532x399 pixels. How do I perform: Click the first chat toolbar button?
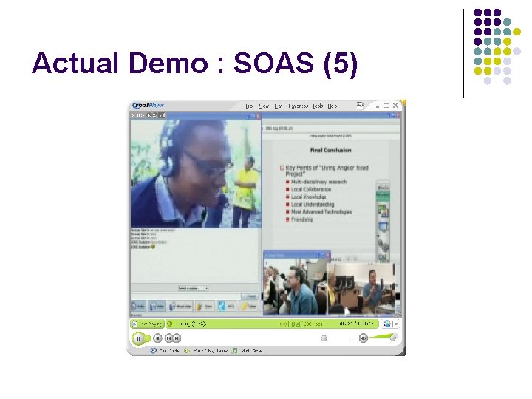tap(138, 307)
